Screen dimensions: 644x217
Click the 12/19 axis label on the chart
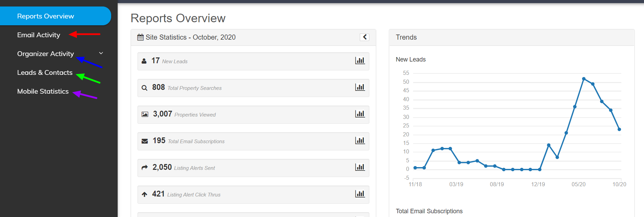click(x=538, y=184)
